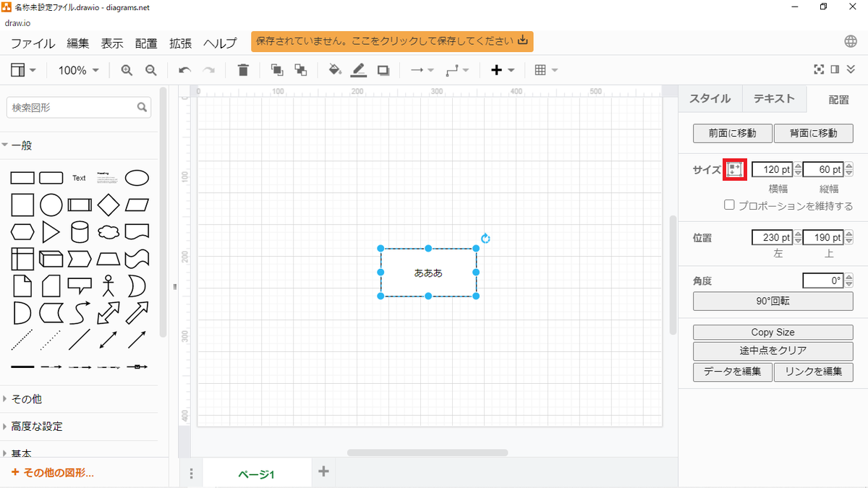Image resolution: width=868 pixels, height=488 pixels.
Task: Click the bring to front icon
Action: (x=276, y=70)
